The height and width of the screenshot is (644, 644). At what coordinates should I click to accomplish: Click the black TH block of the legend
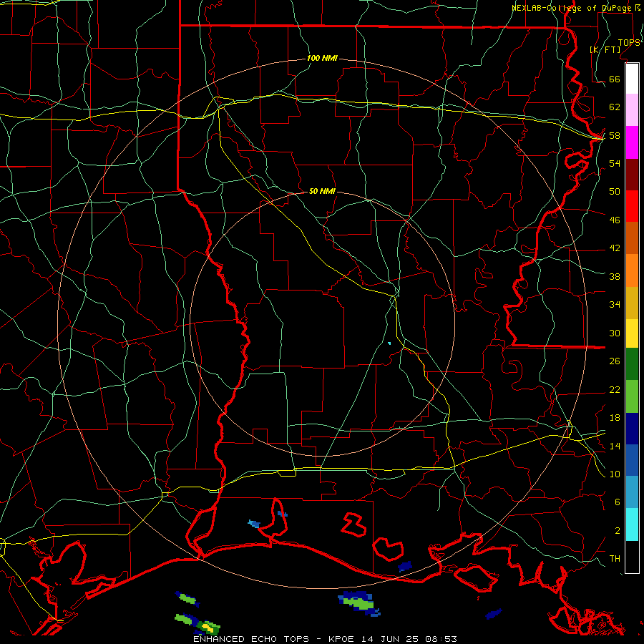[632, 557]
